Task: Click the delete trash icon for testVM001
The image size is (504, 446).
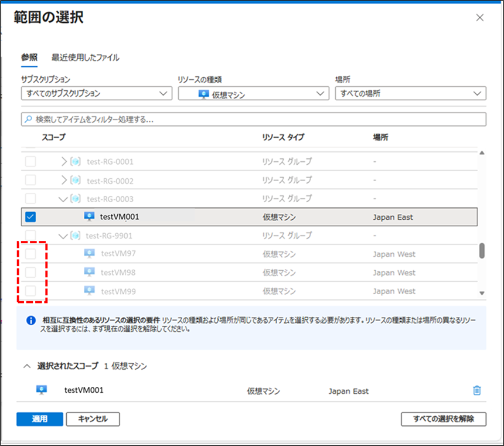Action: click(x=476, y=390)
